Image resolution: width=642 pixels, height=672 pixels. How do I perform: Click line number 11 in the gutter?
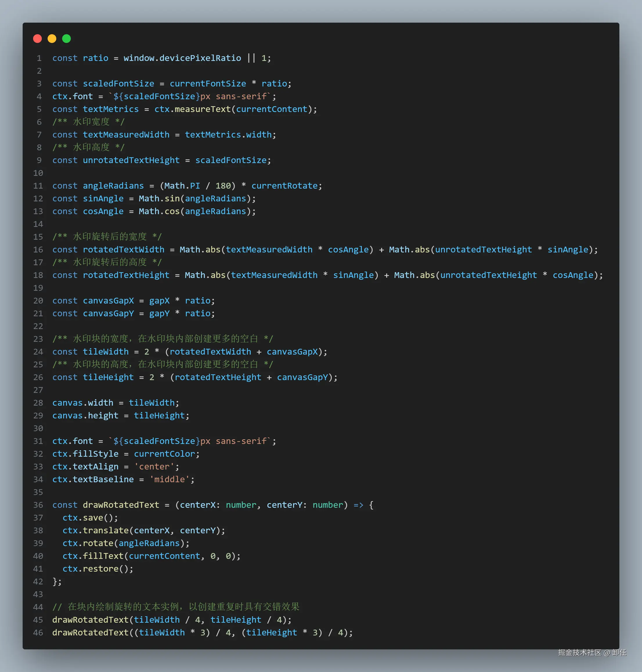pos(38,185)
